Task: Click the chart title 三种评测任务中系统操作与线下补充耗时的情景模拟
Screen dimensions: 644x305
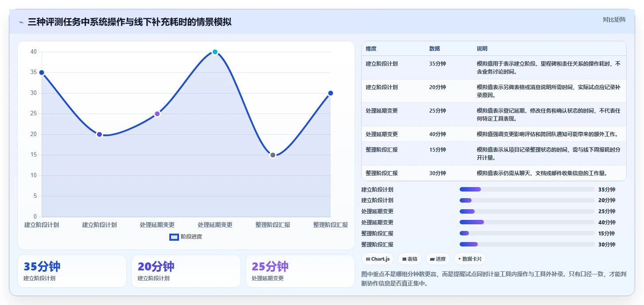Action: click(129, 22)
